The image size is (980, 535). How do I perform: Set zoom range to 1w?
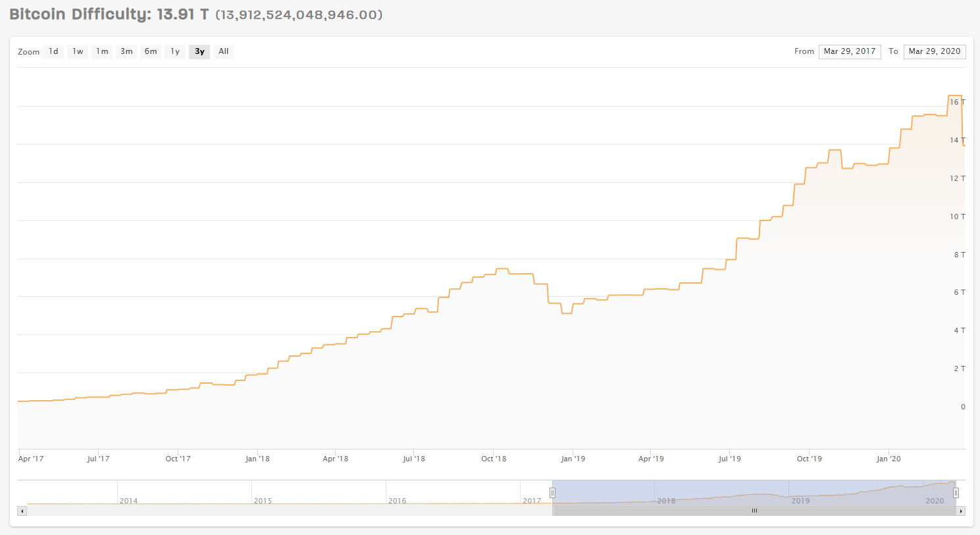(x=78, y=51)
